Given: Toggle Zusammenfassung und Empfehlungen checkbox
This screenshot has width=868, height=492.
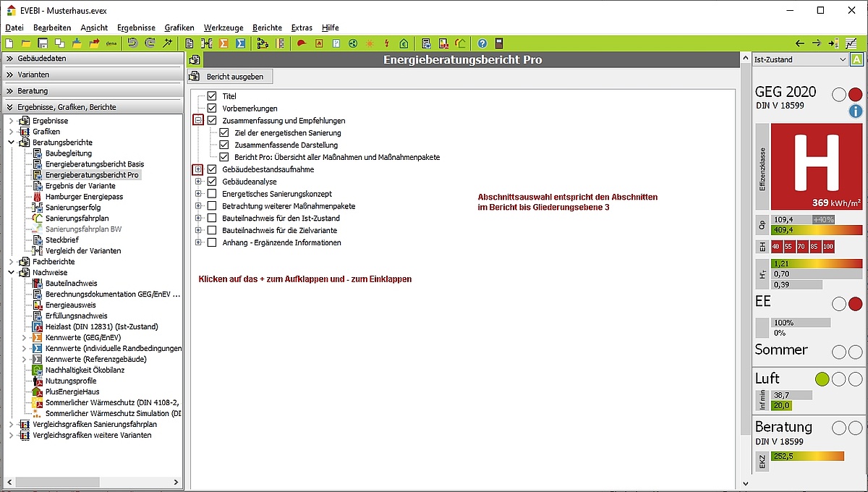Looking at the screenshot, I should click(212, 120).
